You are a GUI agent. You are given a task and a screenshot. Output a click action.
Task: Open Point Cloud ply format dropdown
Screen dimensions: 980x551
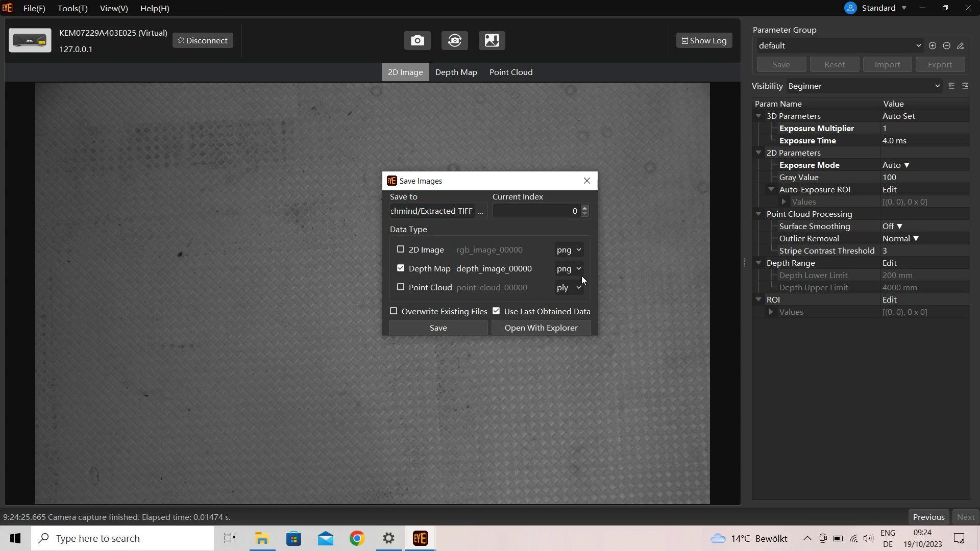pos(569,288)
